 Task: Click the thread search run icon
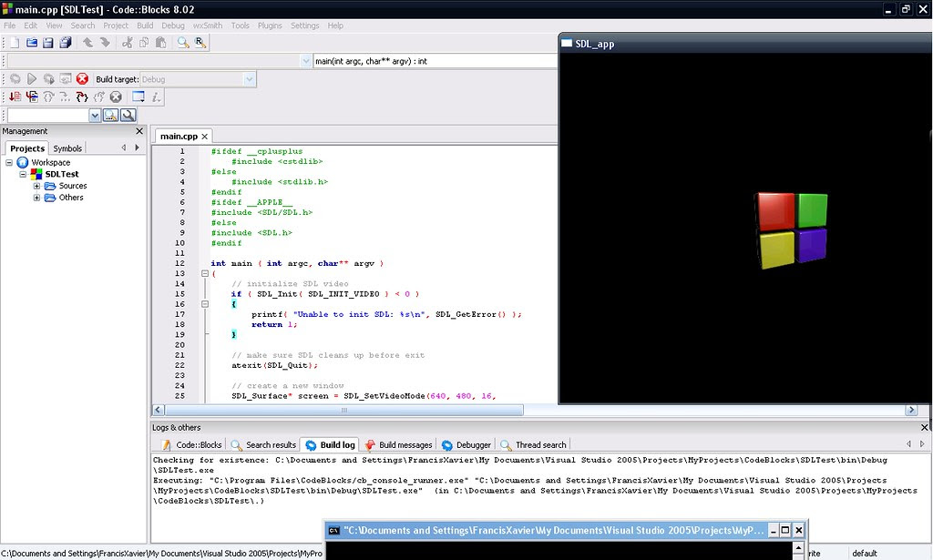click(x=110, y=116)
